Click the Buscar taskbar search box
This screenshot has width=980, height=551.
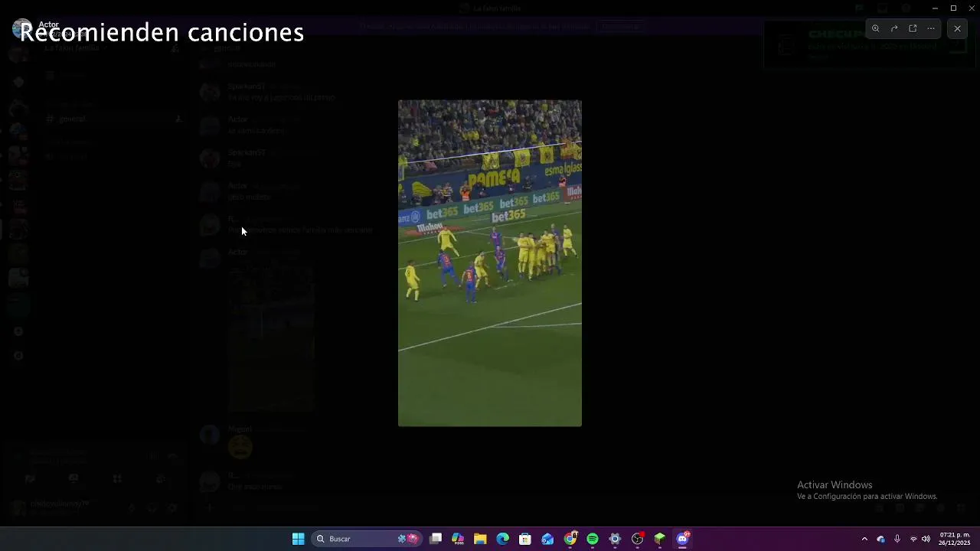[x=367, y=539]
